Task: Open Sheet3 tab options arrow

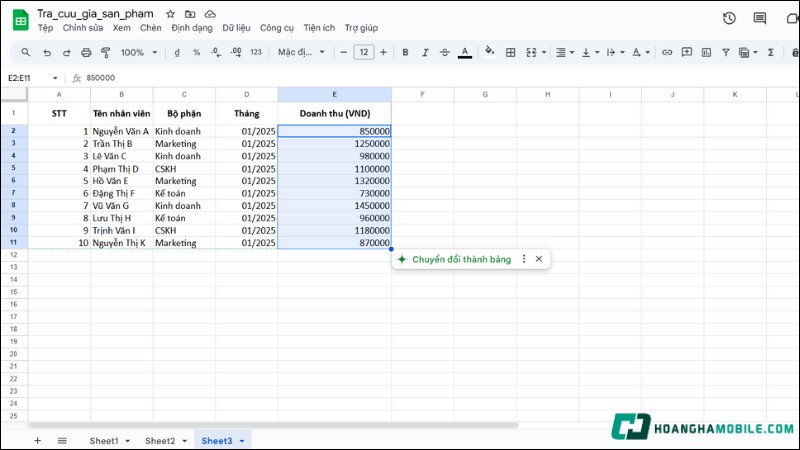Action: (x=242, y=441)
